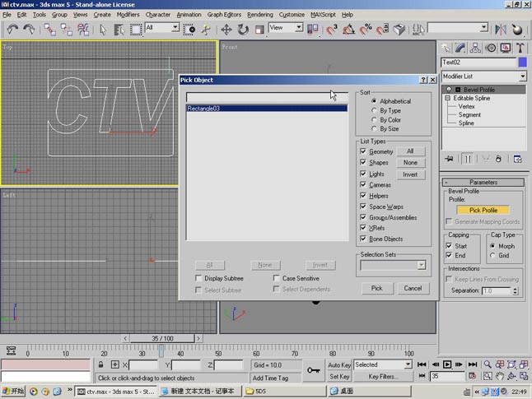Open the Customize menu

[x=292, y=15]
